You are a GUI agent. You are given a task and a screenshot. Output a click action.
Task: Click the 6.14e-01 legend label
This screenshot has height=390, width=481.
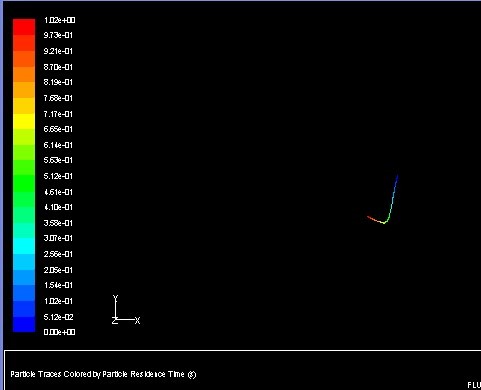tap(58, 145)
